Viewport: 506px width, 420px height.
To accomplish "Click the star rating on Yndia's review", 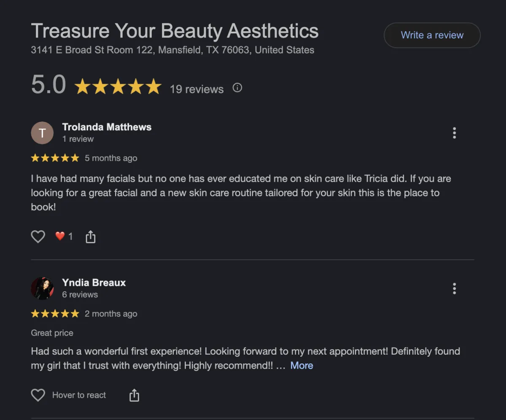I will click(x=55, y=314).
